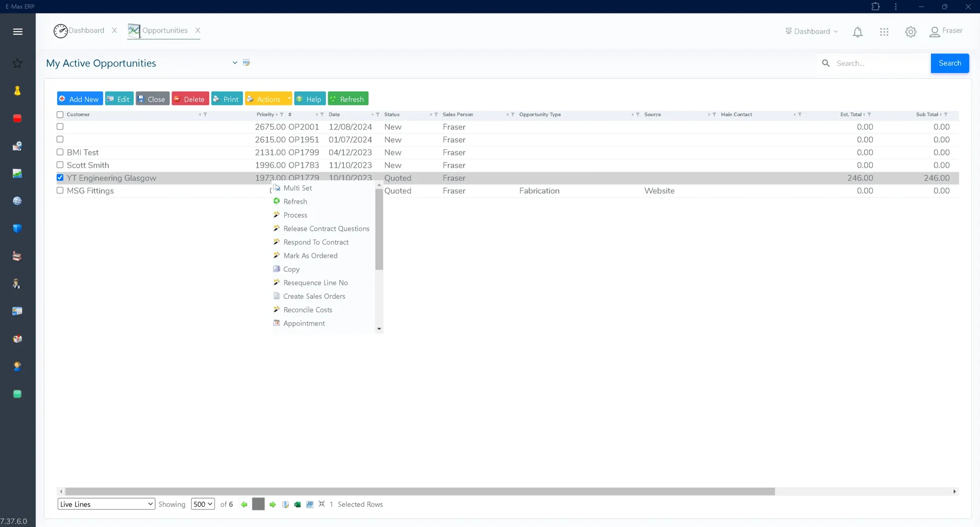
Task: Tick the checkbox for OP2001 row
Action: click(x=60, y=126)
